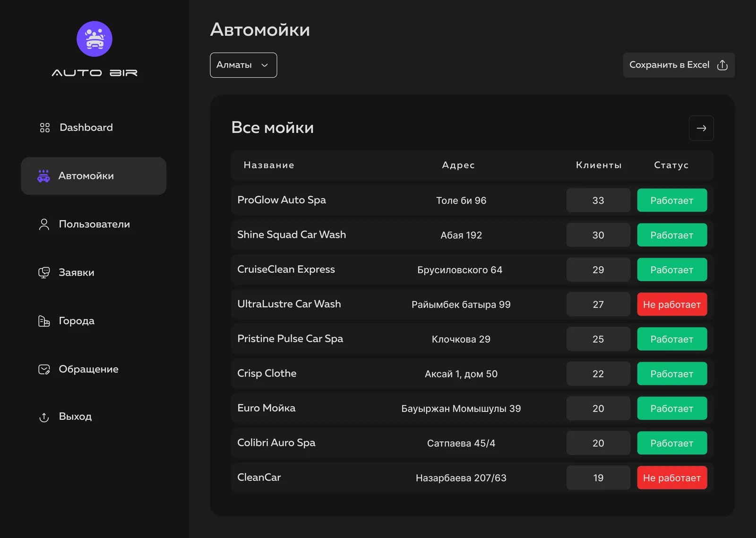The image size is (756, 538).
Task: Toggle Работает status for ProGlow Auto Spa
Action: coord(672,200)
